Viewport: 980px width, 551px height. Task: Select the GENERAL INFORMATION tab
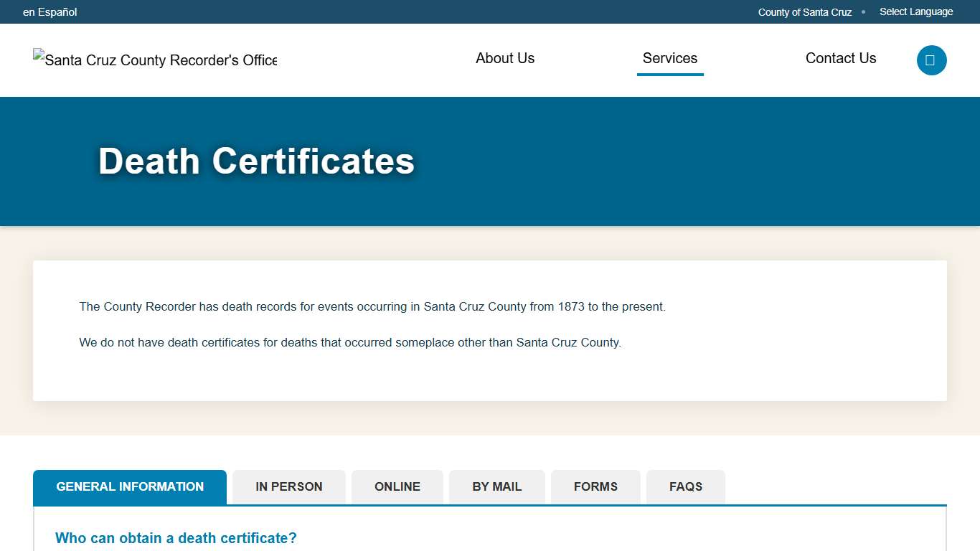pyautogui.click(x=129, y=486)
